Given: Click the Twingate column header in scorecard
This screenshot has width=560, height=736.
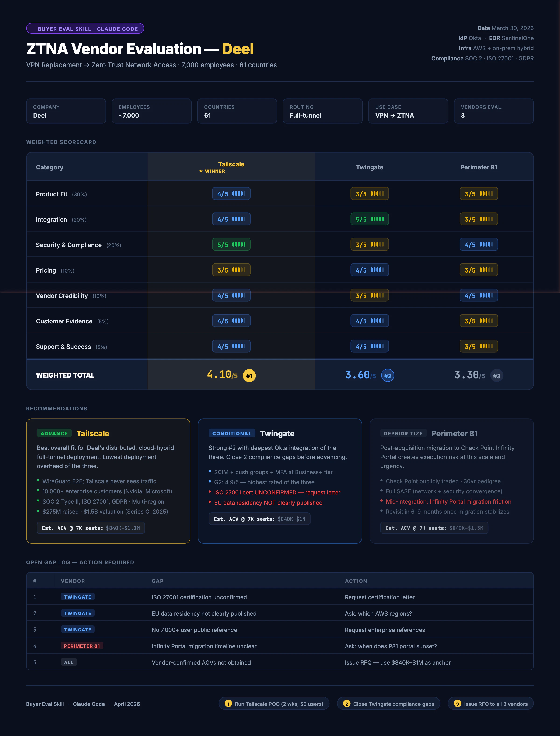Looking at the screenshot, I should tap(369, 167).
